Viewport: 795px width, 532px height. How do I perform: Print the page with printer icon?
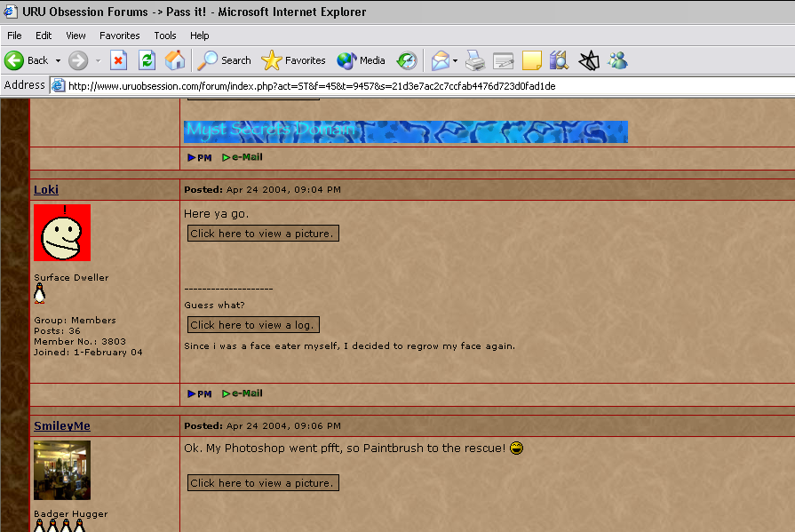[475, 60]
